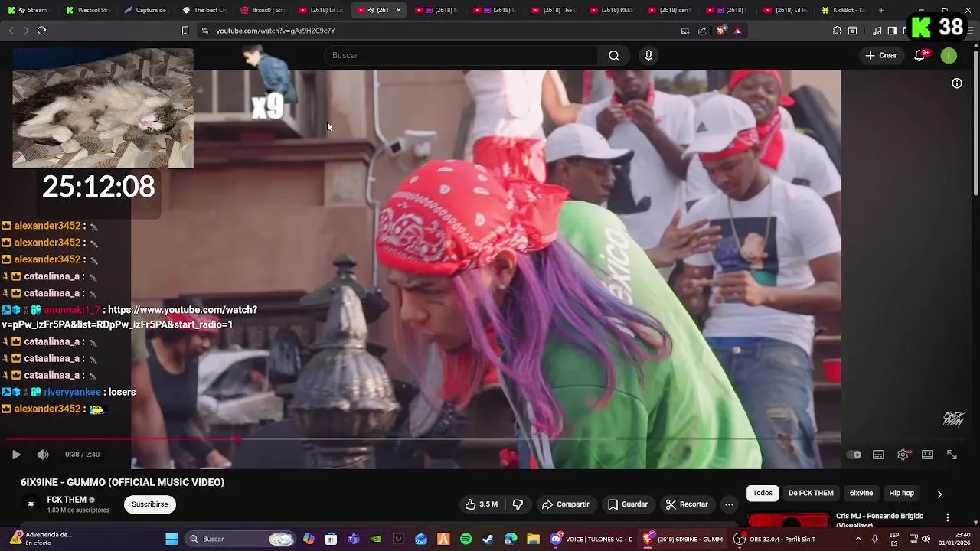Switch to theater mode view
The image size is (980, 551).
click(x=927, y=455)
